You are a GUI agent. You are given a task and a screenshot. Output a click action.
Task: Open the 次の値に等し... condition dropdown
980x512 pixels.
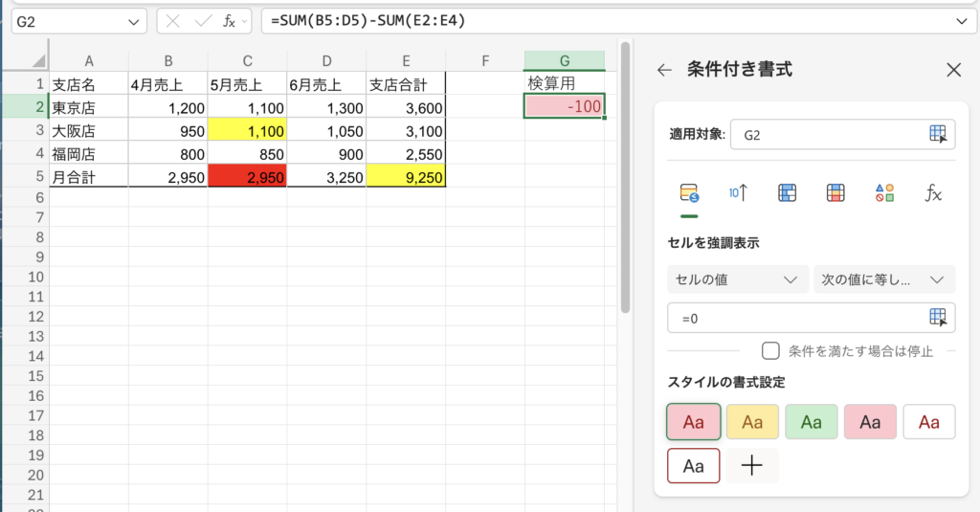pos(884,279)
